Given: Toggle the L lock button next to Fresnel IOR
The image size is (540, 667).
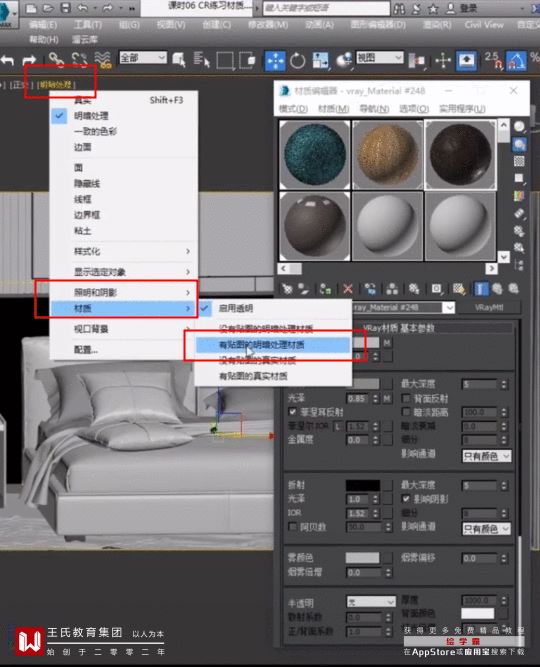Looking at the screenshot, I should click(337, 426).
